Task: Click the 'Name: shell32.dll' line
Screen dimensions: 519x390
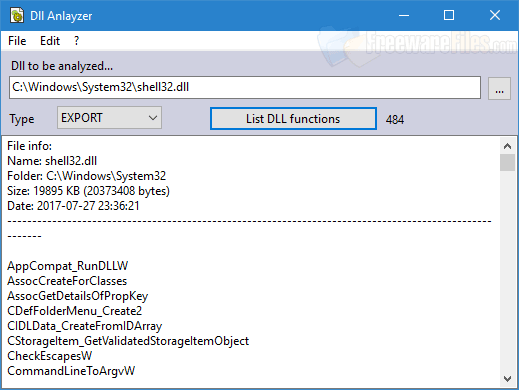Action: 52,161
